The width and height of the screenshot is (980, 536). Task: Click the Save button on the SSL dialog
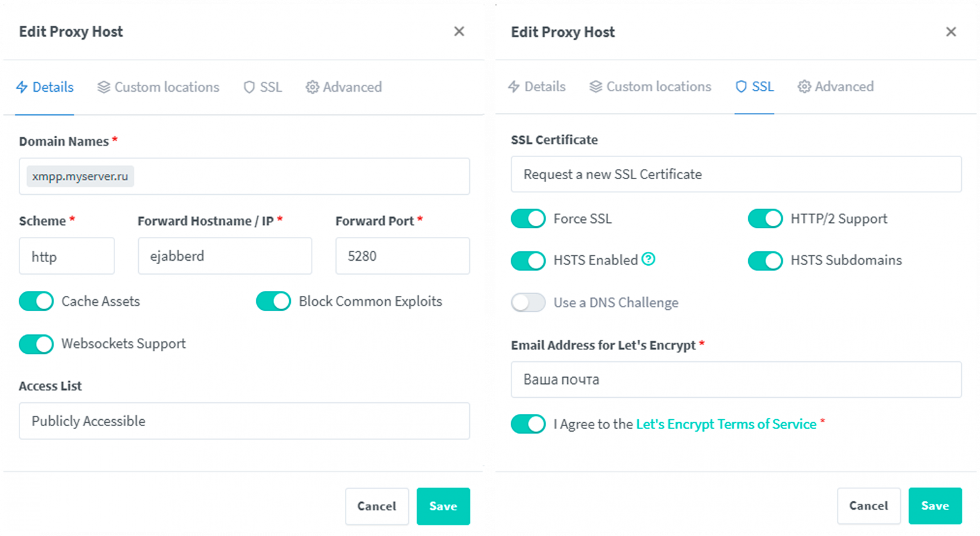coord(935,505)
